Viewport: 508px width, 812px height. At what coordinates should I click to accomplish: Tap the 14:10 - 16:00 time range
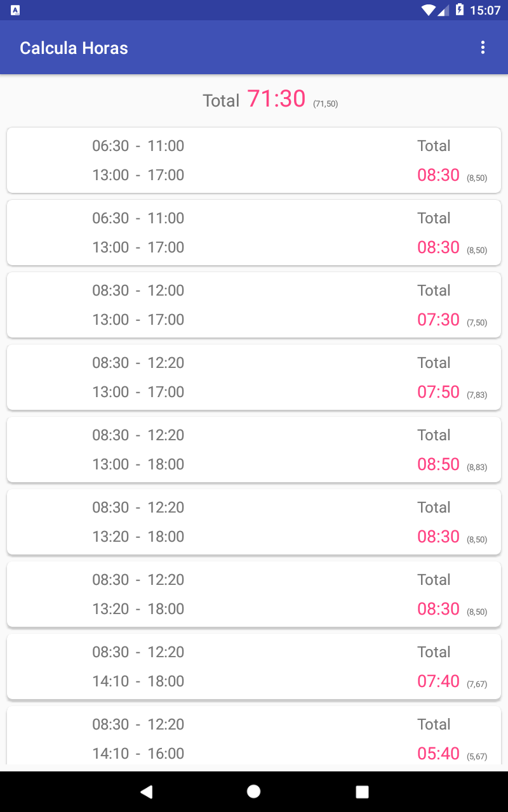point(138,754)
